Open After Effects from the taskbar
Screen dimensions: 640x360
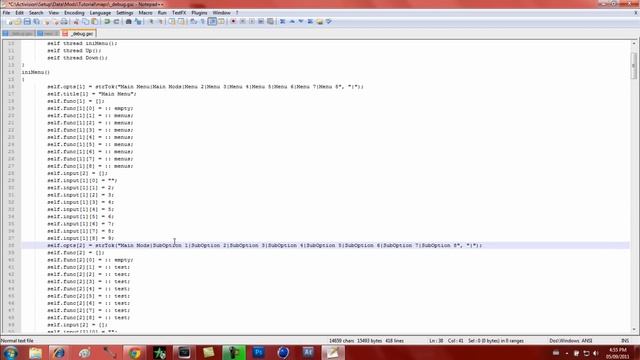308,353
